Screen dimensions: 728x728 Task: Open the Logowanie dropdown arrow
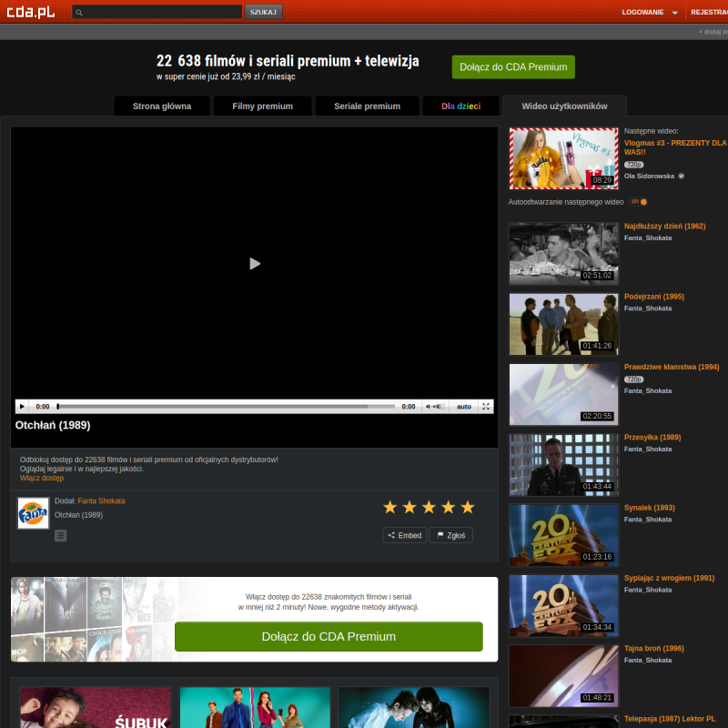(x=674, y=13)
